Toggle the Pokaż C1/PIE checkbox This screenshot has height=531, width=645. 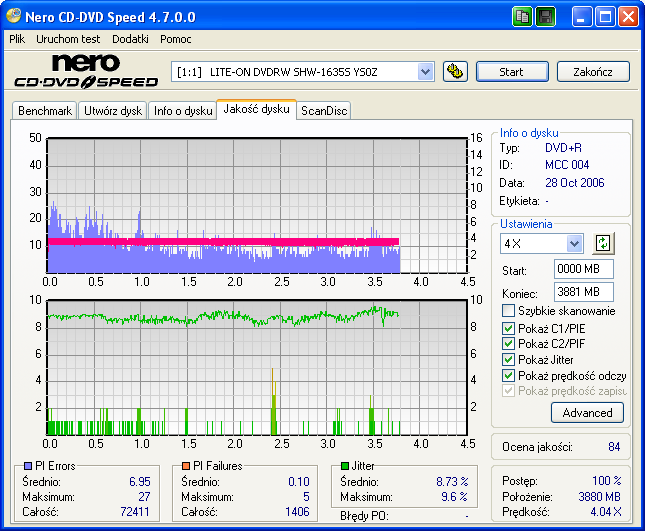click(x=508, y=328)
